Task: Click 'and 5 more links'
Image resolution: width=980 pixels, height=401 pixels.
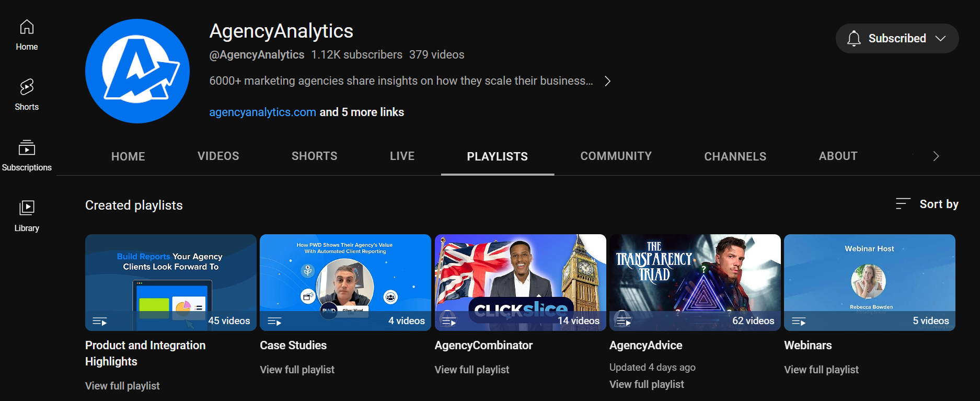Action: tap(362, 112)
